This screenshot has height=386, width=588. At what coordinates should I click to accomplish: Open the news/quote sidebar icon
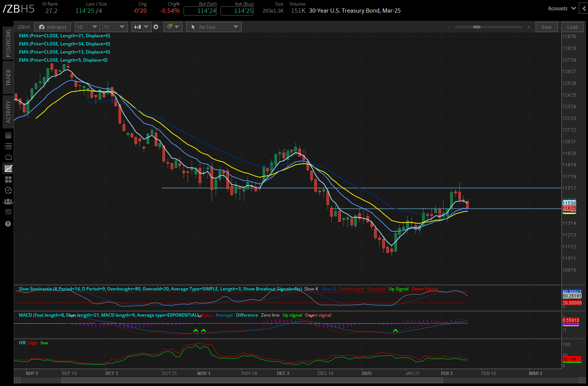coord(8,135)
